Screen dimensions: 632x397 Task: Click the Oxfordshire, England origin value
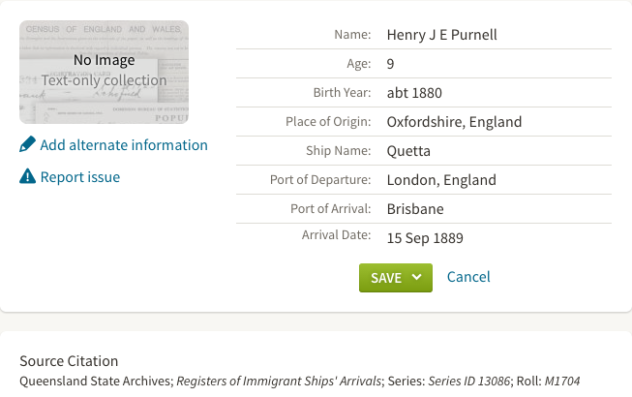[x=454, y=122]
